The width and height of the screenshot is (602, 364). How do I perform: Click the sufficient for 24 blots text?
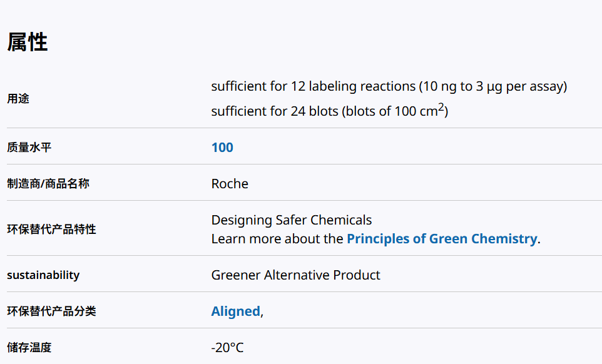pyautogui.click(x=275, y=112)
